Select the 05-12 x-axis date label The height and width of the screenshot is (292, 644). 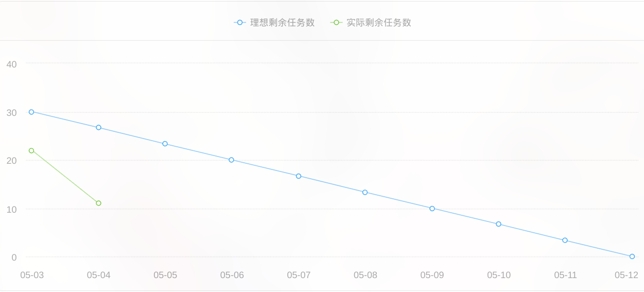coord(626,275)
